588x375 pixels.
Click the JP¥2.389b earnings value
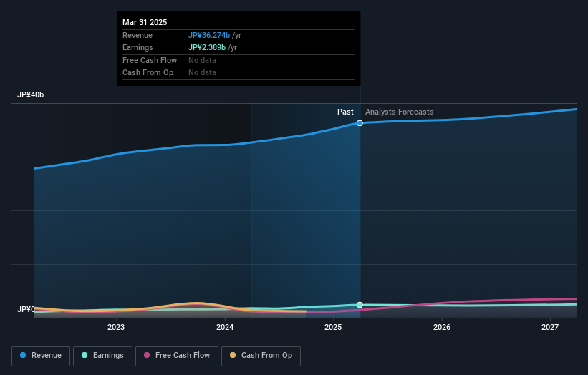(x=207, y=47)
